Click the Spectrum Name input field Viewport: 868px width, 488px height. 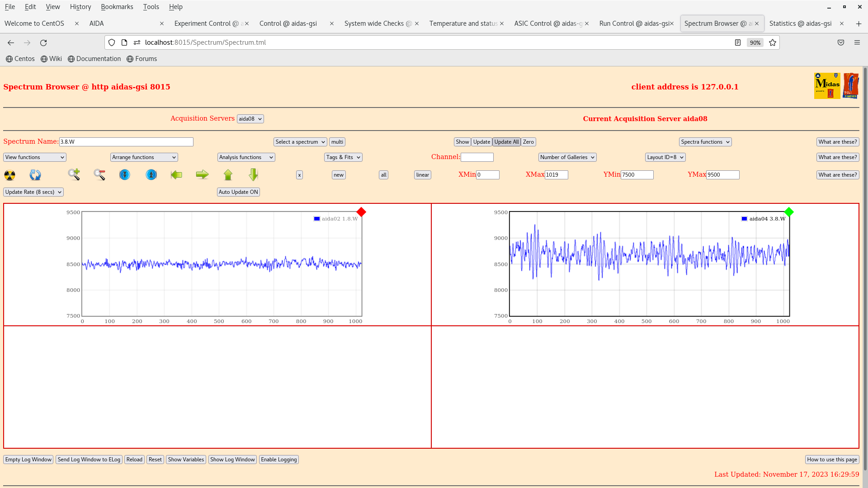(x=126, y=142)
